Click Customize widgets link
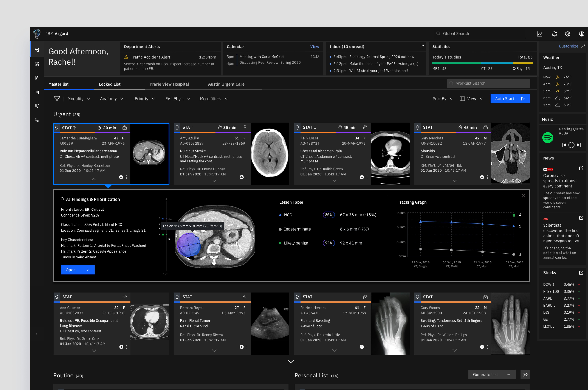This screenshot has height=390, width=588. click(568, 46)
